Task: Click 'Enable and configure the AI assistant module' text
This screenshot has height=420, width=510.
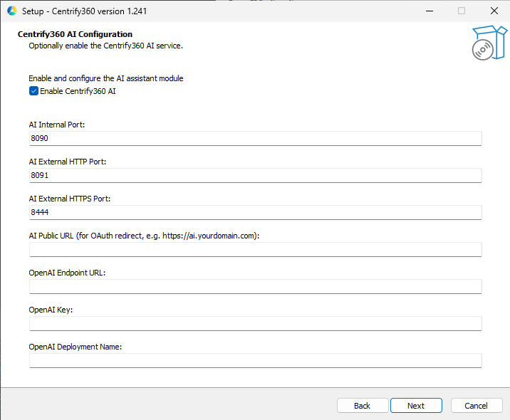Action: click(x=106, y=78)
